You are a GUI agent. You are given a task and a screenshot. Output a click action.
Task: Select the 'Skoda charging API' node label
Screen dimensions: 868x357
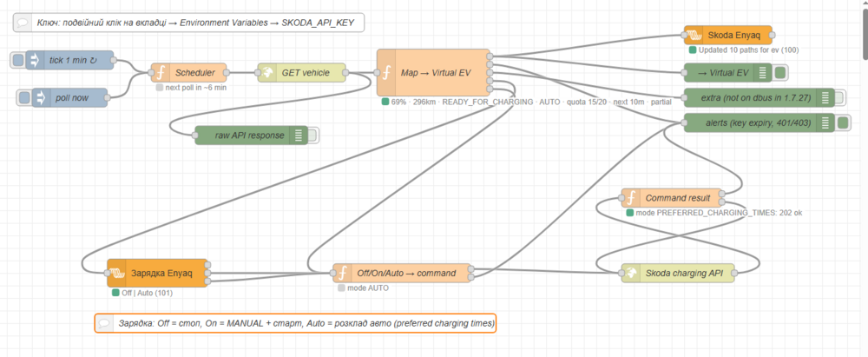[x=682, y=273]
